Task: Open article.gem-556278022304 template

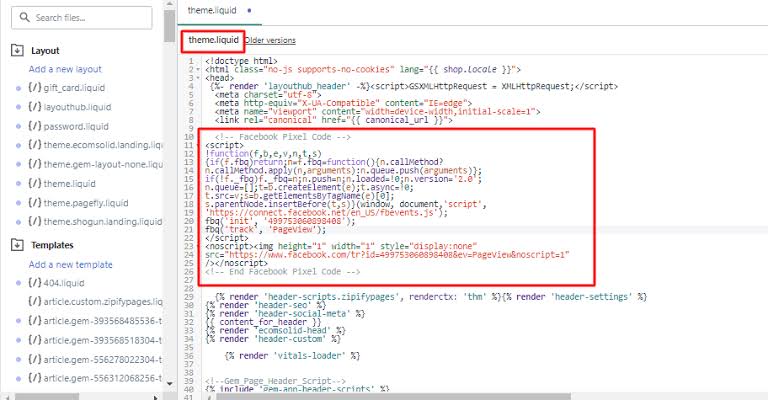Action: [x=103, y=359]
